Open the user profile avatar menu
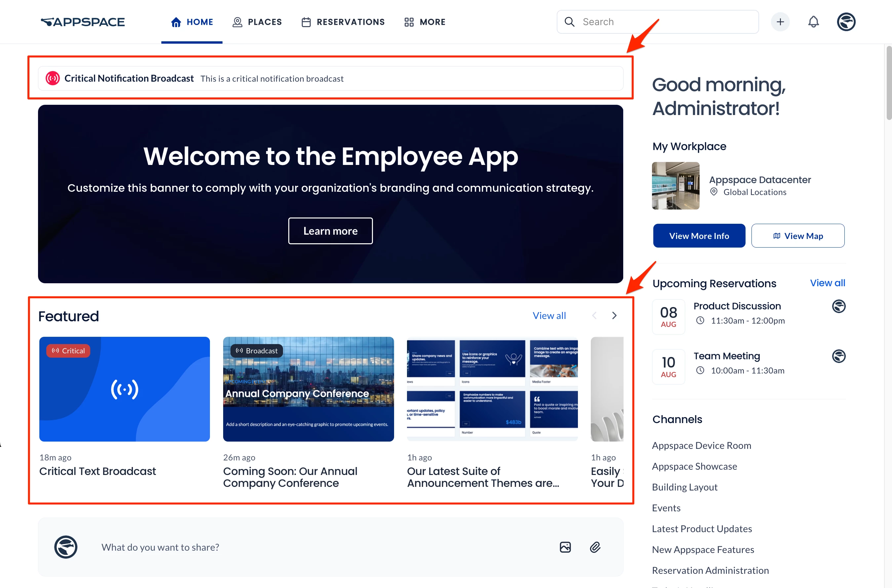 tap(846, 22)
